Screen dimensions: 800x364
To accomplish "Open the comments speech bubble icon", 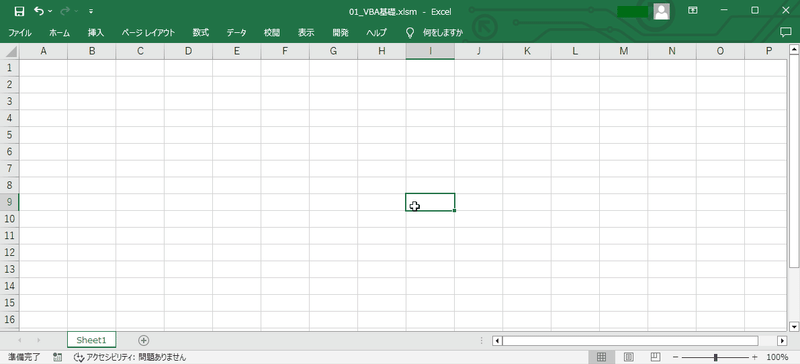I will click(786, 32).
